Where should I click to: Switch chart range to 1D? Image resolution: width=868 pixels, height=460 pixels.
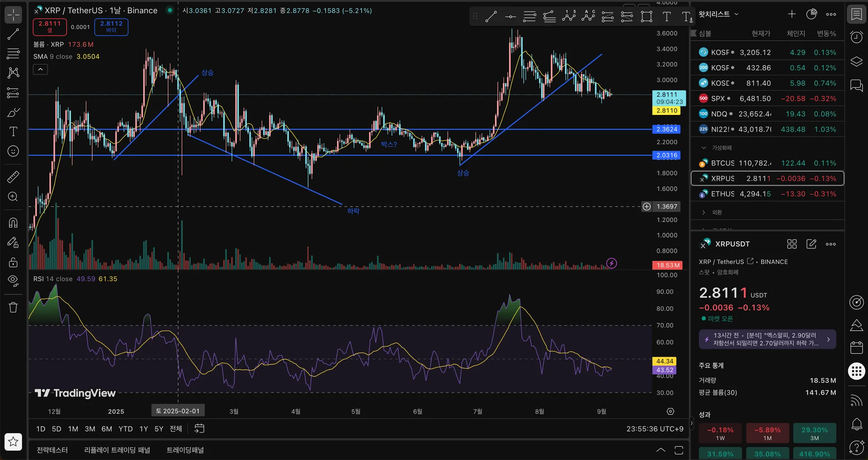(41, 429)
